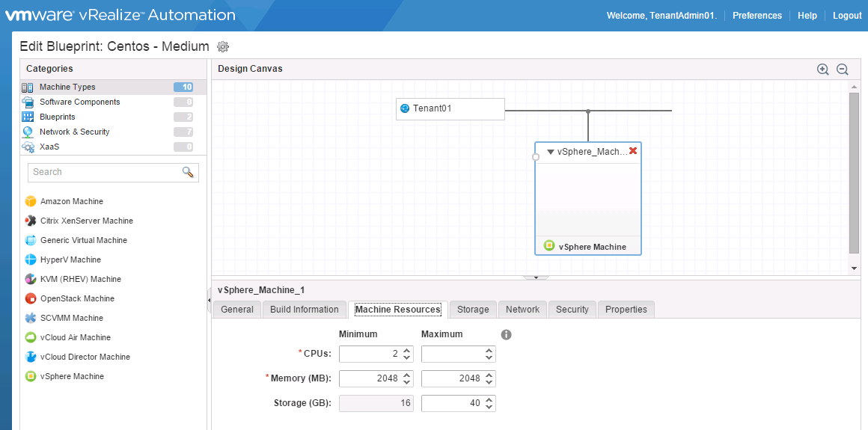This screenshot has height=430, width=868.
Task: Open Preferences link
Action: [757, 16]
